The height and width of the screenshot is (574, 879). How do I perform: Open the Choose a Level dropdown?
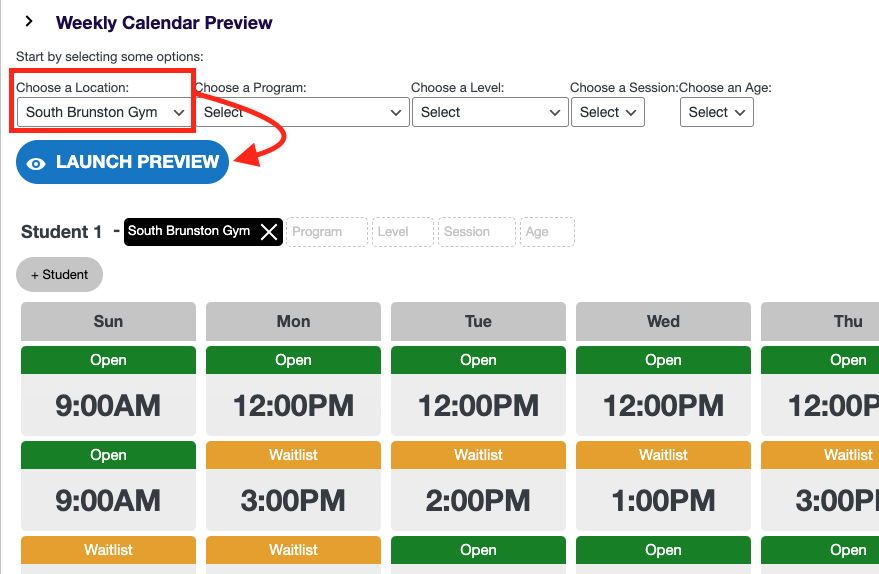tap(490, 112)
